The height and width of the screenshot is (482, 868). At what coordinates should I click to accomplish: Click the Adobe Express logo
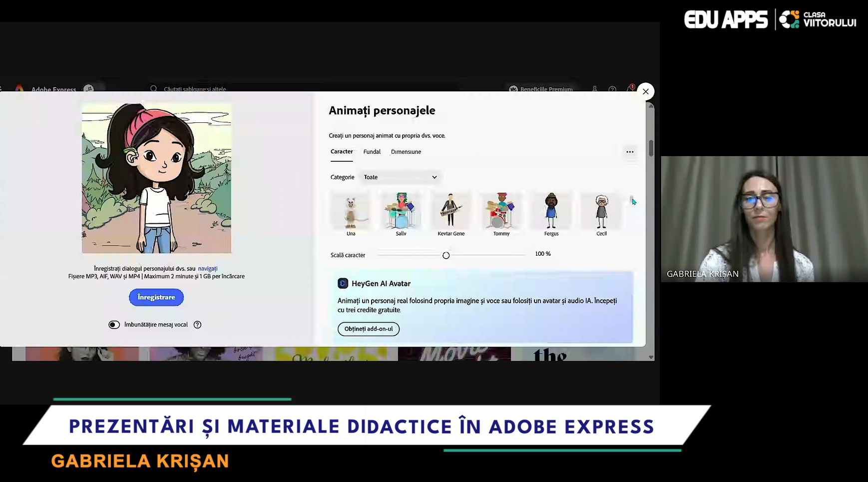[x=19, y=88]
